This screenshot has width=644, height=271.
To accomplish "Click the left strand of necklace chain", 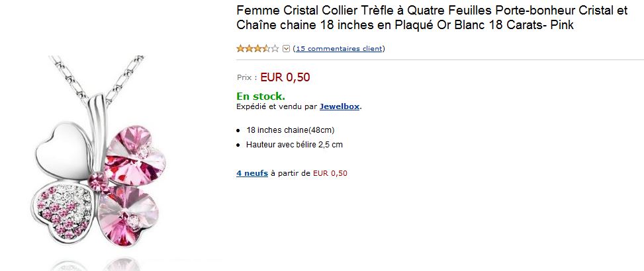I will (x=69, y=78).
